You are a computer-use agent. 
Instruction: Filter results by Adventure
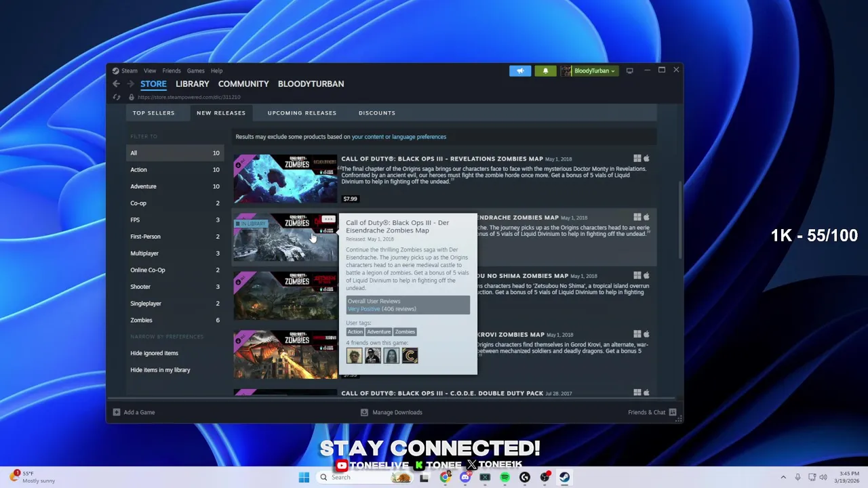[175, 186]
